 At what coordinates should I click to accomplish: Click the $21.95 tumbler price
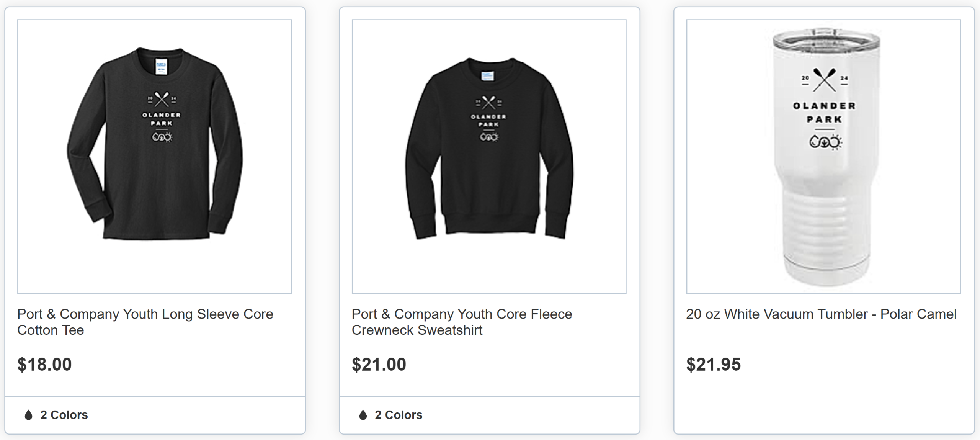(x=713, y=364)
